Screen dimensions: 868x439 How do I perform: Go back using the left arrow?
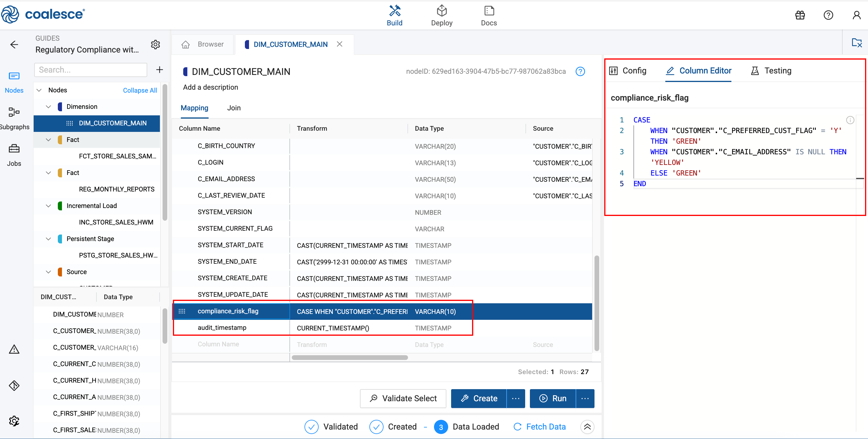coord(14,45)
